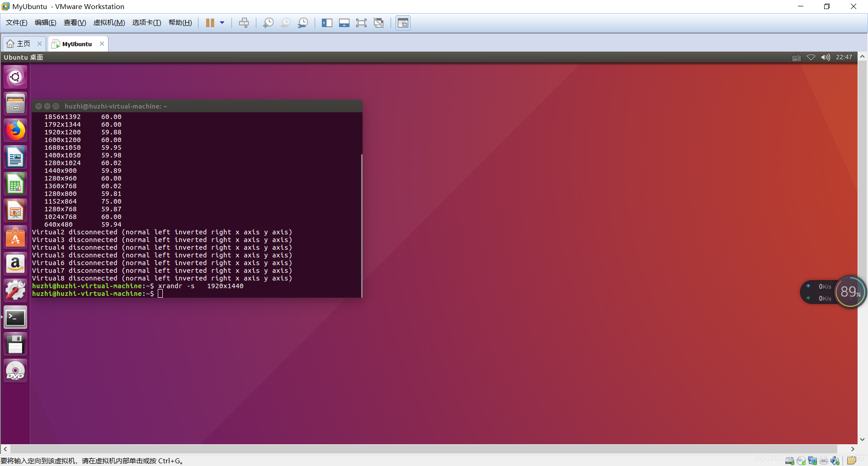Launch LibreOffice Writer
The height and width of the screenshot is (466, 868).
point(15,157)
